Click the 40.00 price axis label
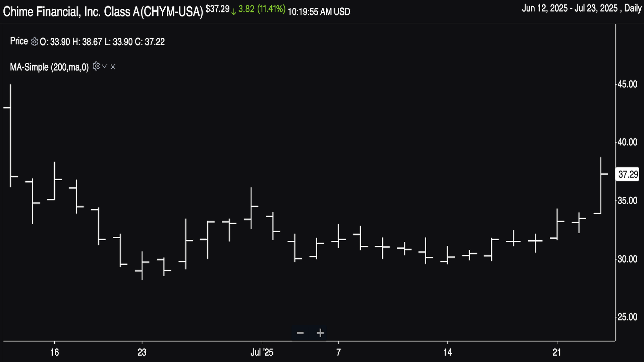The width and height of the screenshot is (644, 362). click(628, 142)
